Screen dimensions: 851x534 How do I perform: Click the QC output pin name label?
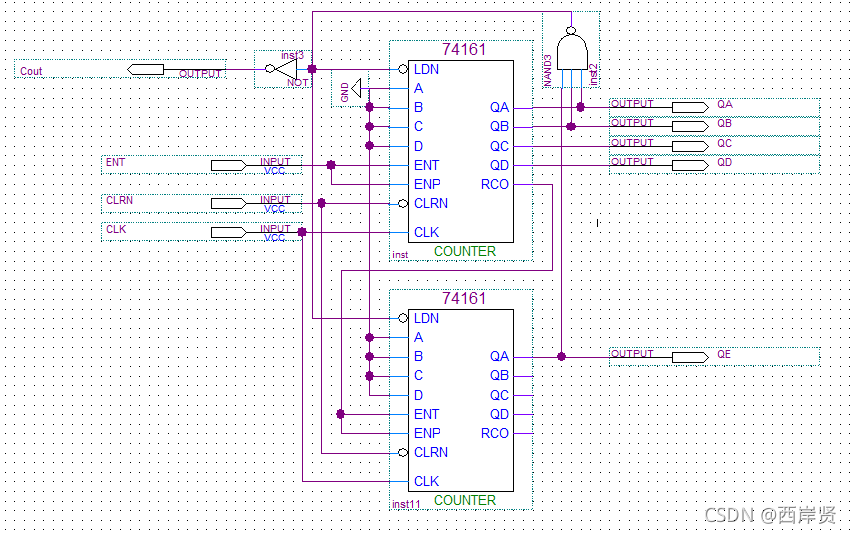725,143
